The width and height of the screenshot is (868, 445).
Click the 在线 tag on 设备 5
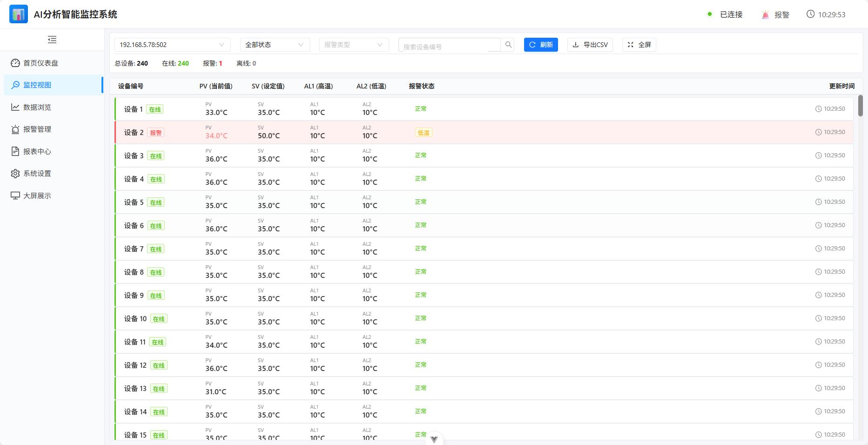(156, 202)
